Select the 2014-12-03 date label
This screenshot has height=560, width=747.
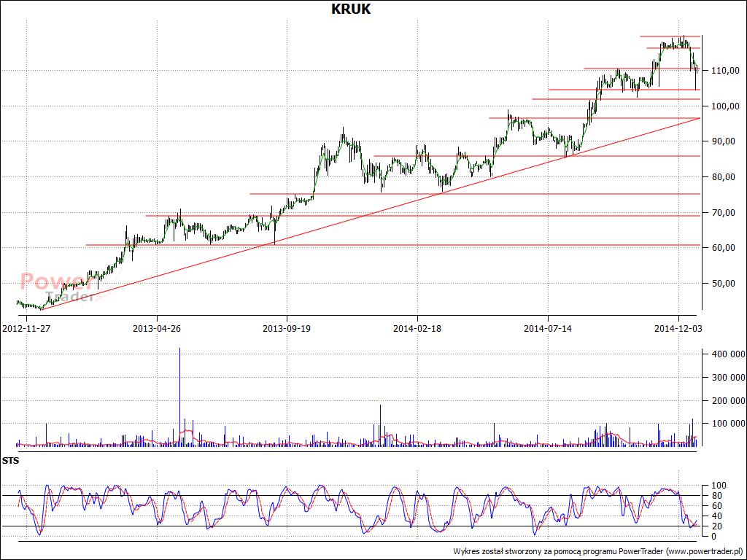click(x=678, y=329)
